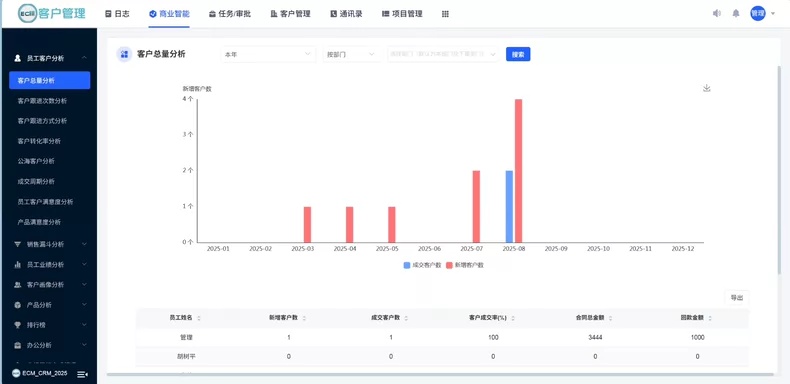This screenshot has width=790, height=384.
Task: Switch to the 任务/审批 top tab
Action: pyautogui.click(x=230, y=14)
